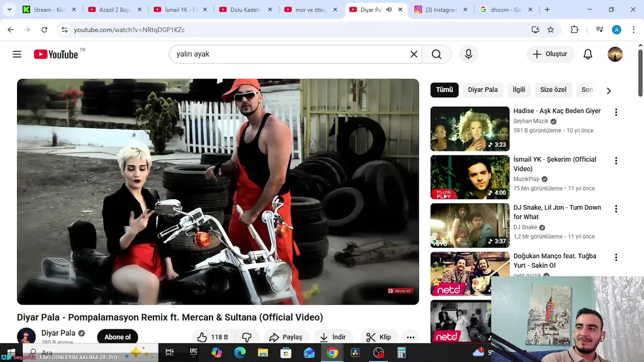This screenshot has width=644, height=362.
Task: Open the Diyar Pala channel avatar
Action: click(x=26, y=336)
